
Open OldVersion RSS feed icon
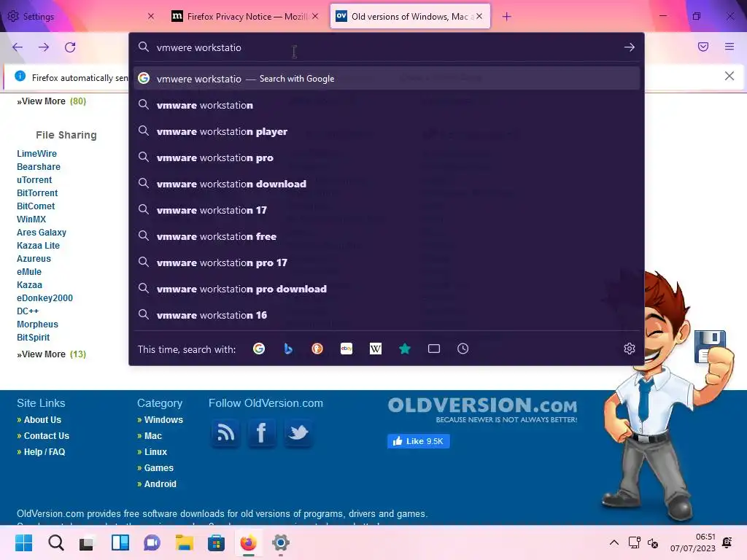pos(226,433)
